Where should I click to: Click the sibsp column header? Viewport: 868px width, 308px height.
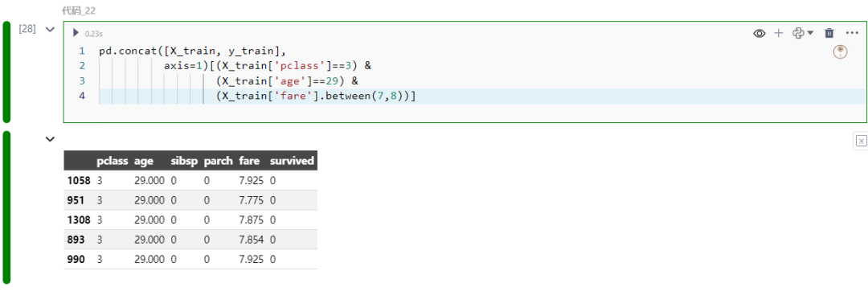(184, 161)
